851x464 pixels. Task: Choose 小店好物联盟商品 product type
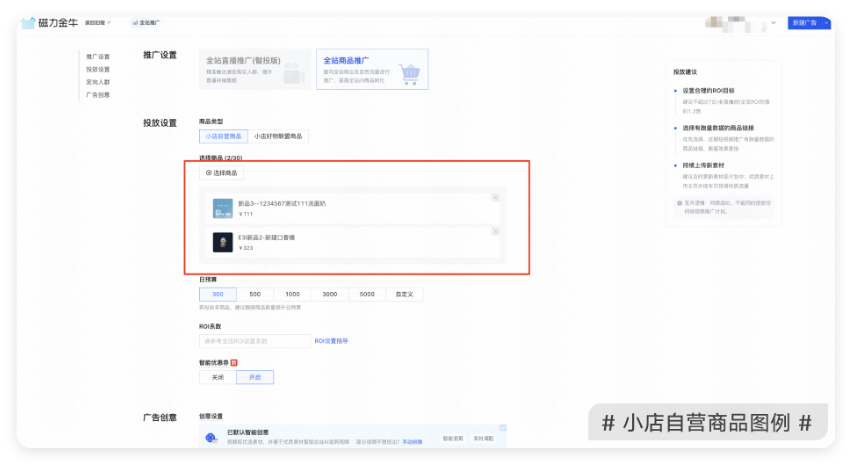[x=278, y=136]
